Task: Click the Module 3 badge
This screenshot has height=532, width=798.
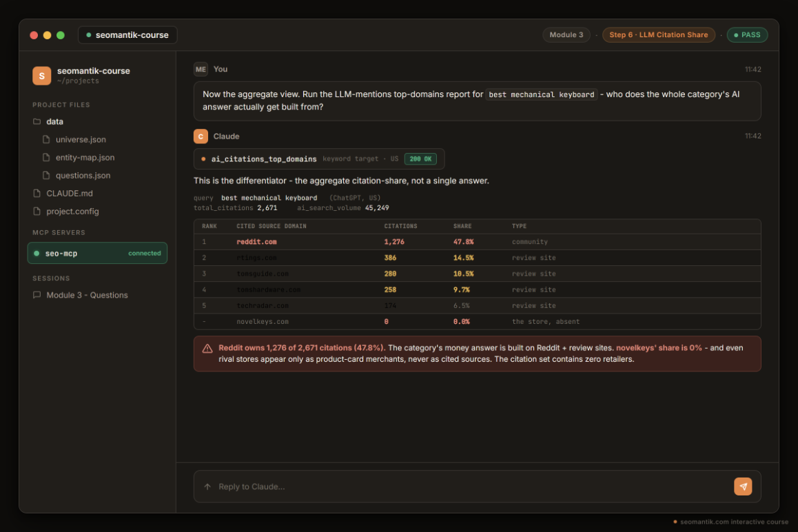Action: click(x=566, y=34)
